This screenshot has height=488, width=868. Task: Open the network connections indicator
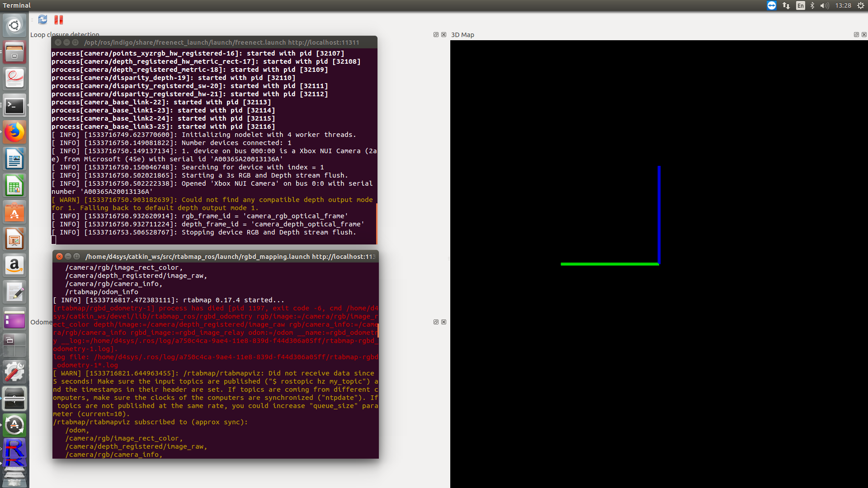(x=786, y=5)
